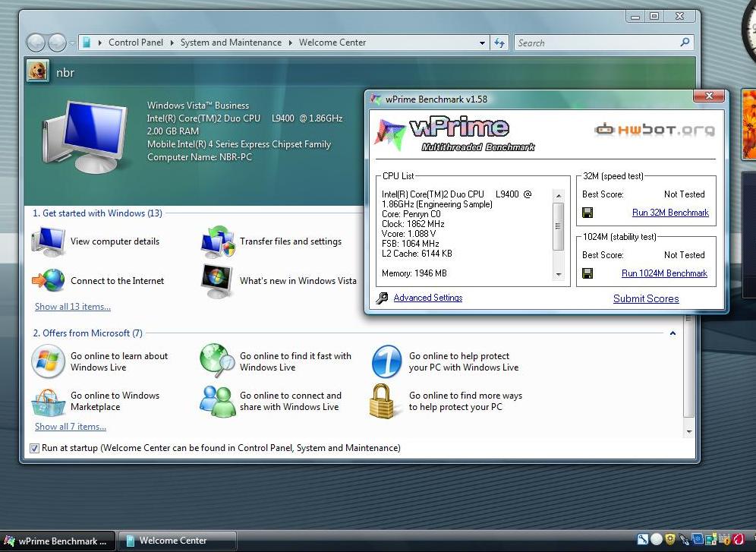The image size is (756, 552).
Task: Click CPU List scroll up arrow
Action: [x=559, y=195]
